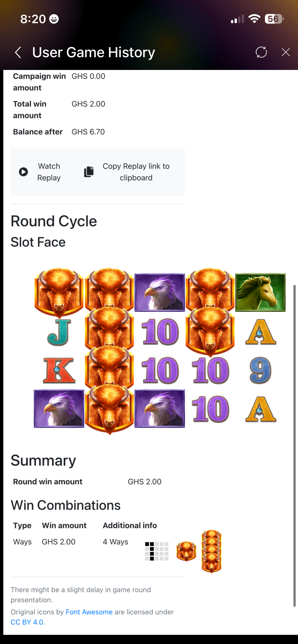Play the round with Watch Replay icon
Viewport: 298px width, 644px height.
[x=23, y=172]
